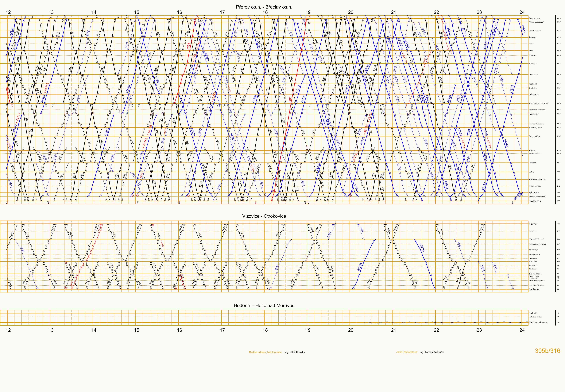Click the 'Vizovice - Otrokovice' section heading
Screen dimensions: 565x392
coord(264,216)
